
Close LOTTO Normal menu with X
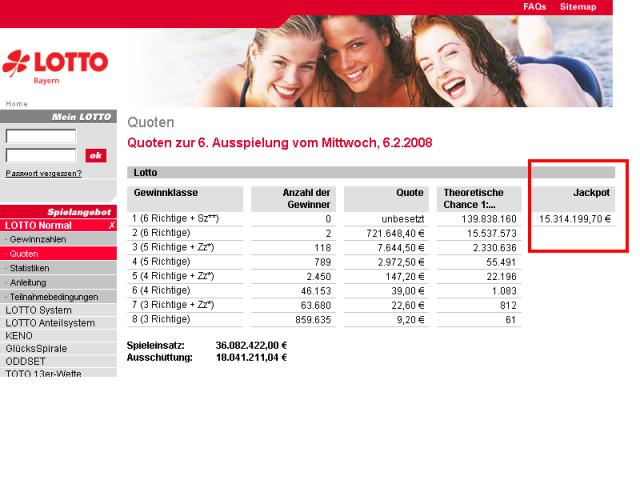click(112, 225)
